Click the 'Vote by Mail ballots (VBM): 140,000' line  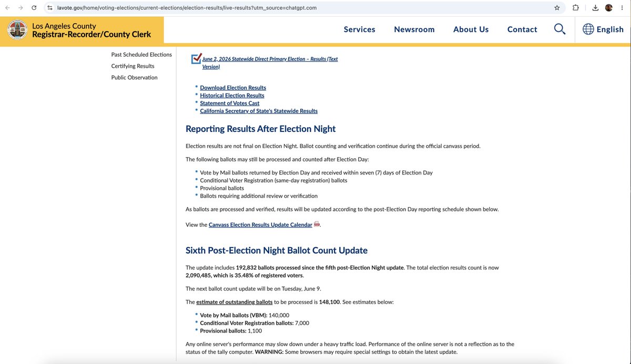click(245, 315)
